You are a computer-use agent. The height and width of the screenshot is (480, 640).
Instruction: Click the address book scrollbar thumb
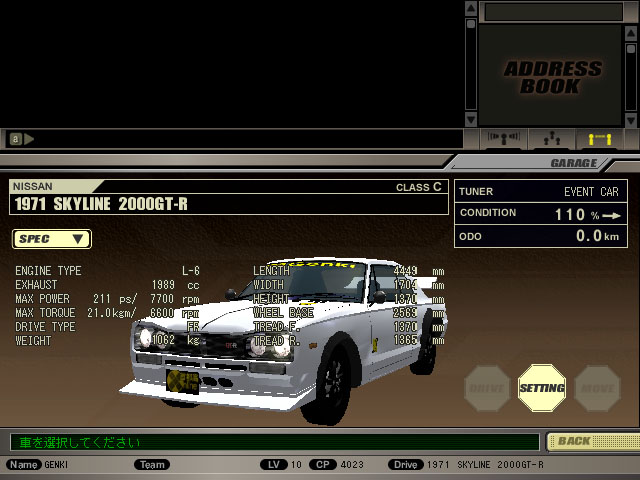point(631,49)
